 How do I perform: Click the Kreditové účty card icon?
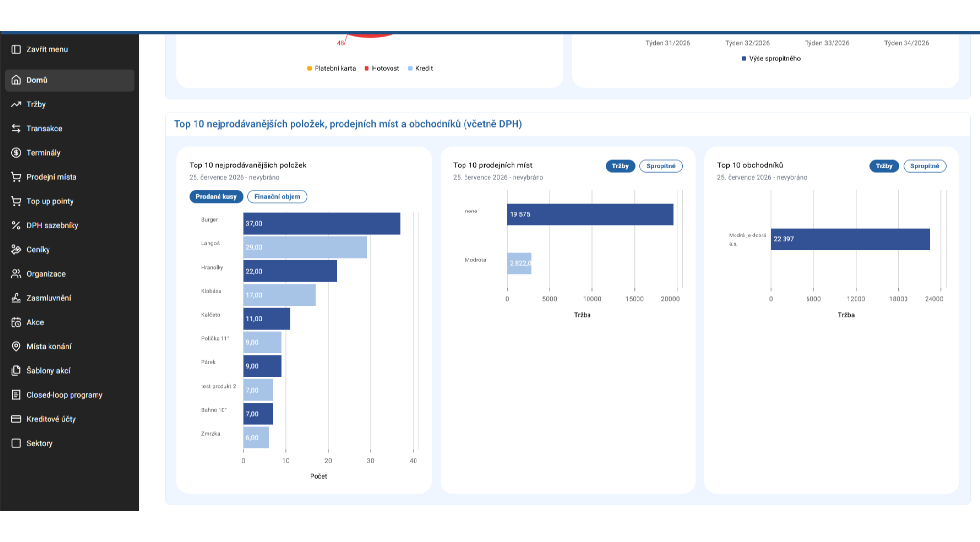click(16, 419)
